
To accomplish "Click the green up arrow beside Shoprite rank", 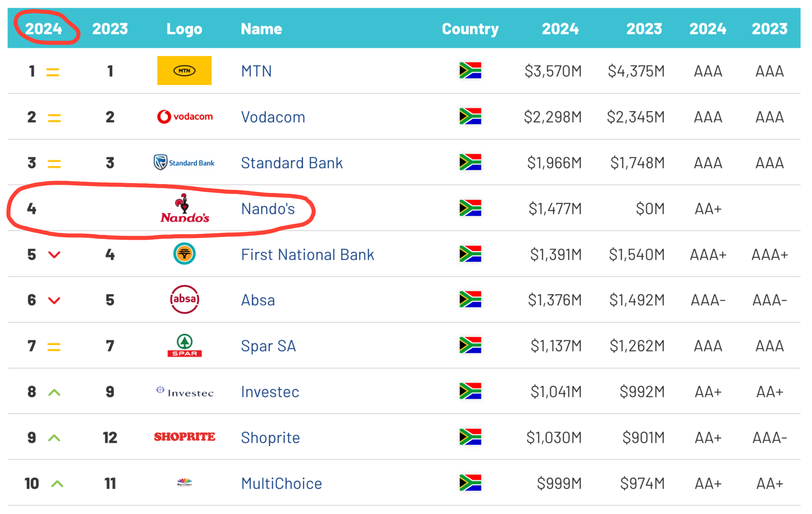I will 54,438.
